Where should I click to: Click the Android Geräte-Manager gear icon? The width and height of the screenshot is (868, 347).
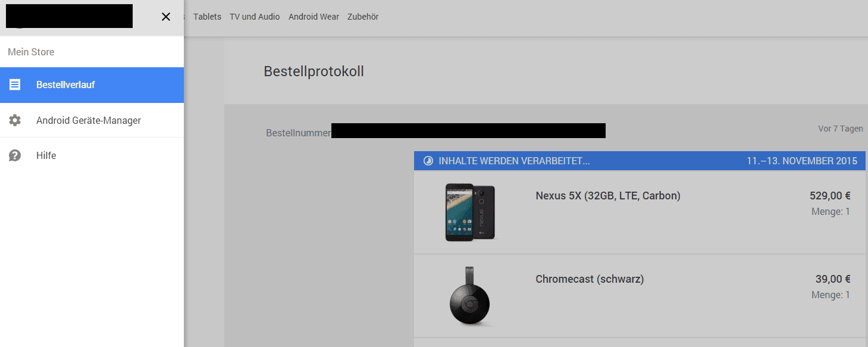(x=15, y=120)
